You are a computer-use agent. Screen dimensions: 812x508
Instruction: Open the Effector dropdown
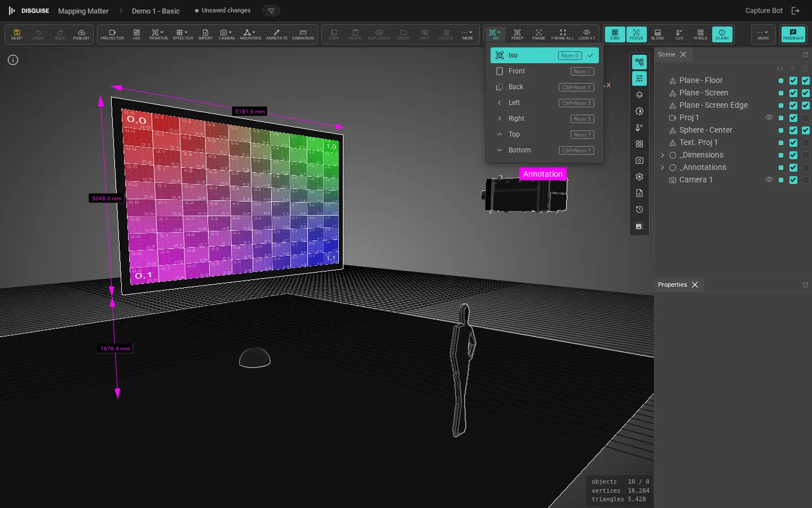183,34
